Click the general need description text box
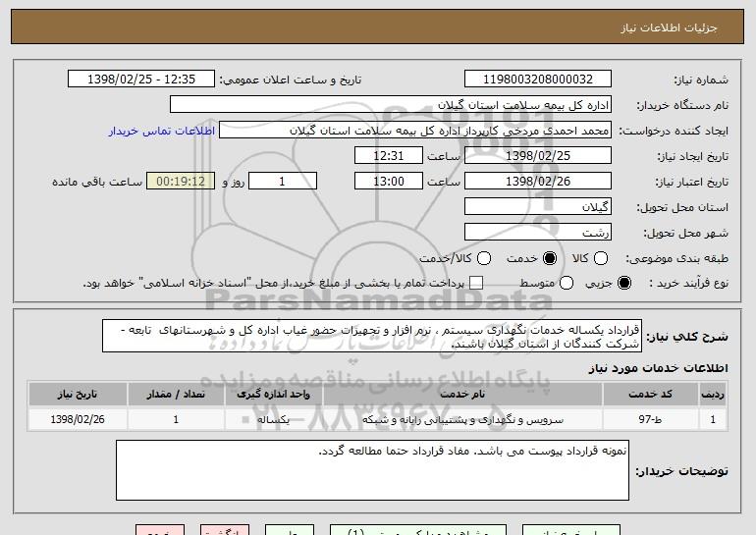756x535 pixels. (x=372, y=336)
